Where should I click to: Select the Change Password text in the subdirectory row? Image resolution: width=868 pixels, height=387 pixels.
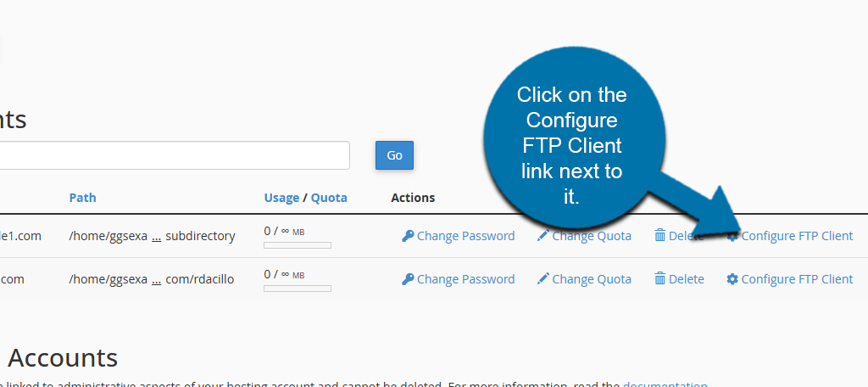[x=465, y=236]
